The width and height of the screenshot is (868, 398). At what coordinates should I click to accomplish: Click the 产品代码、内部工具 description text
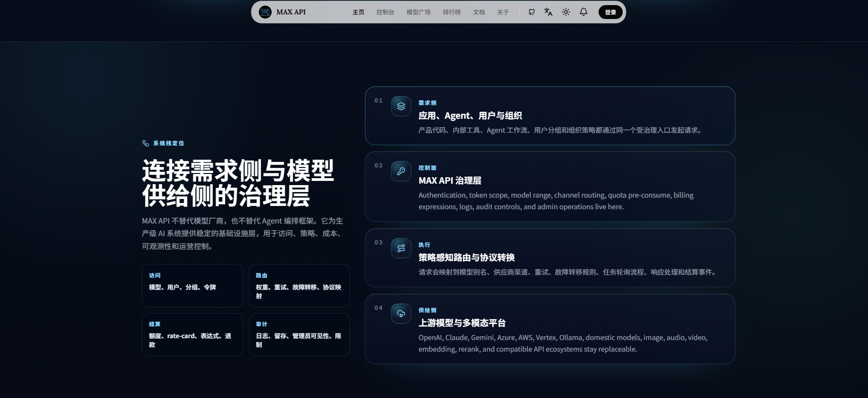point(562,130)
